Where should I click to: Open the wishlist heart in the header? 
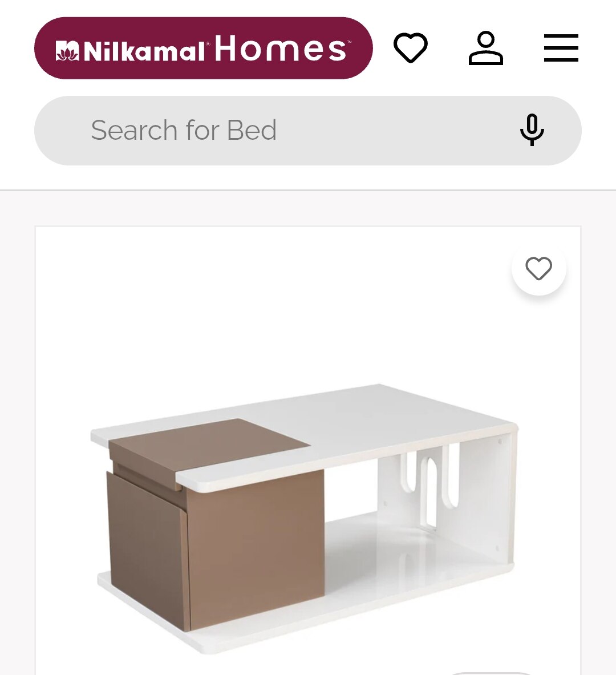point(410,47)
